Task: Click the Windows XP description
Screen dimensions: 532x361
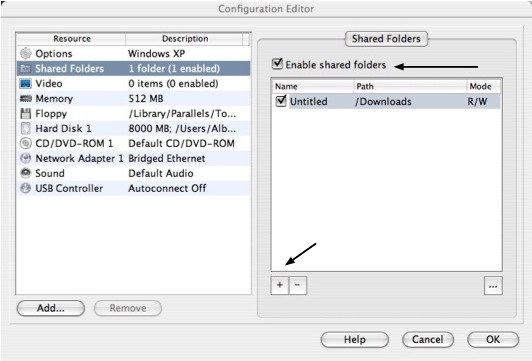Action: 156,54
